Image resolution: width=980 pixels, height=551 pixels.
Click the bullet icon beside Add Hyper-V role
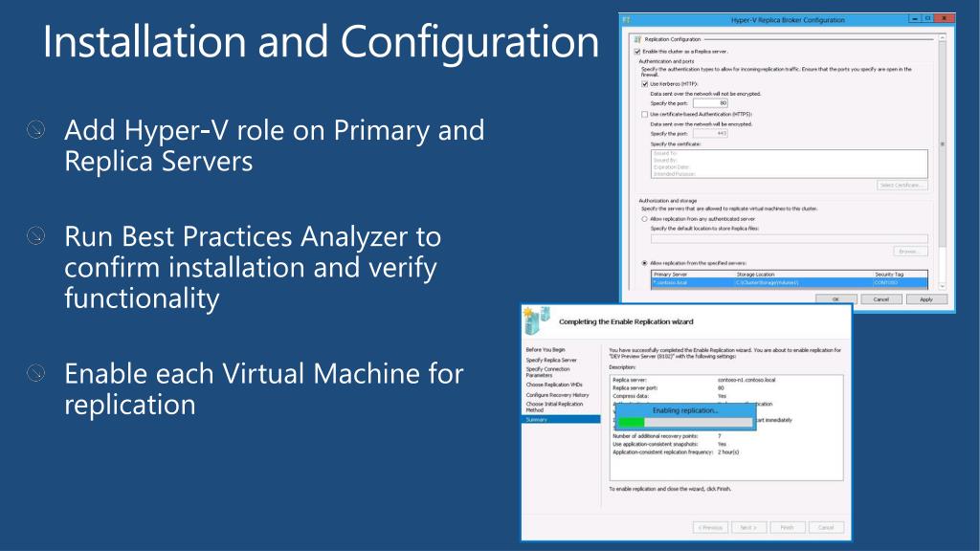point(34,130)
